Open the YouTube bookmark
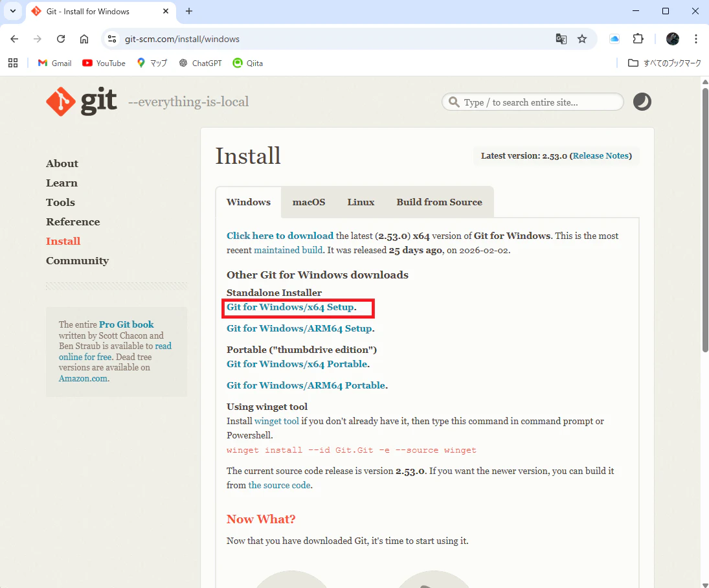This screenshot has width=709, height=588. [x=104, y=63]
